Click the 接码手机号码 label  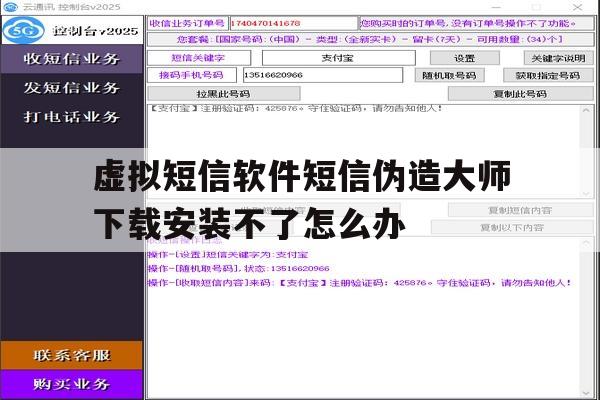tap(192, 75)
